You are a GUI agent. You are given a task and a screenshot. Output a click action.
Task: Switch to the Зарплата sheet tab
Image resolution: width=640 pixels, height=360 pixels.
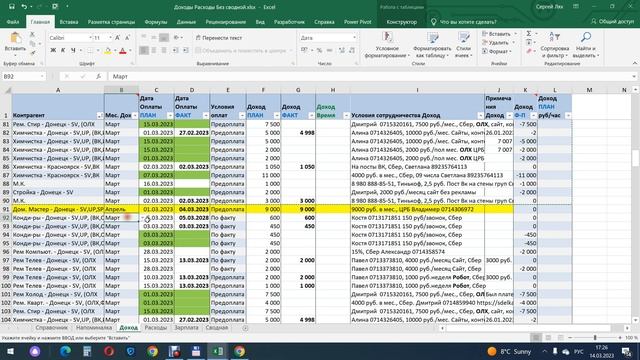click(x=186, y=327)
